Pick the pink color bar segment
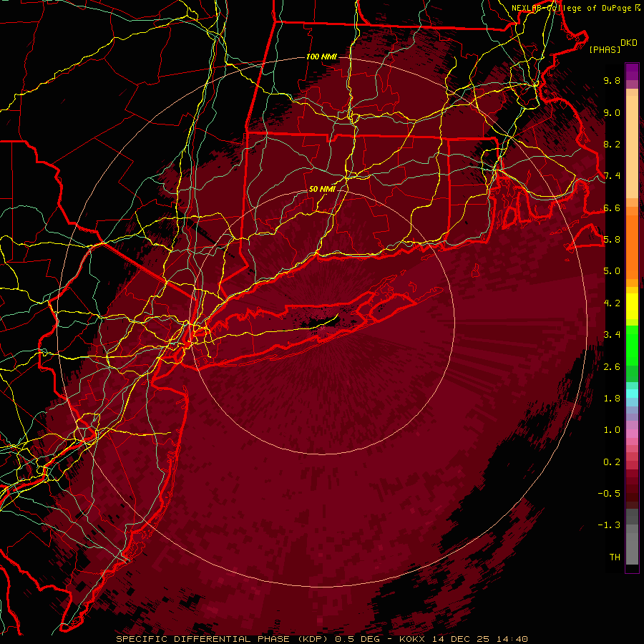Screen dimensions: 644x644 pyautogui.click(x=632, y=434)
